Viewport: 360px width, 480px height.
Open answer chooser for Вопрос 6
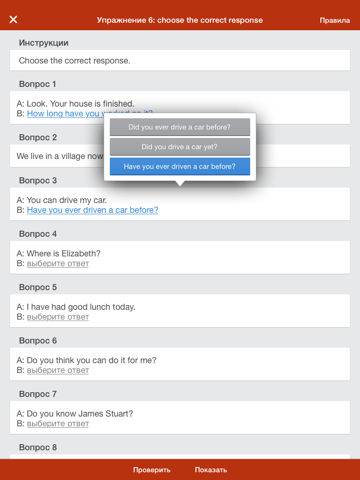[x=58, y=370]
